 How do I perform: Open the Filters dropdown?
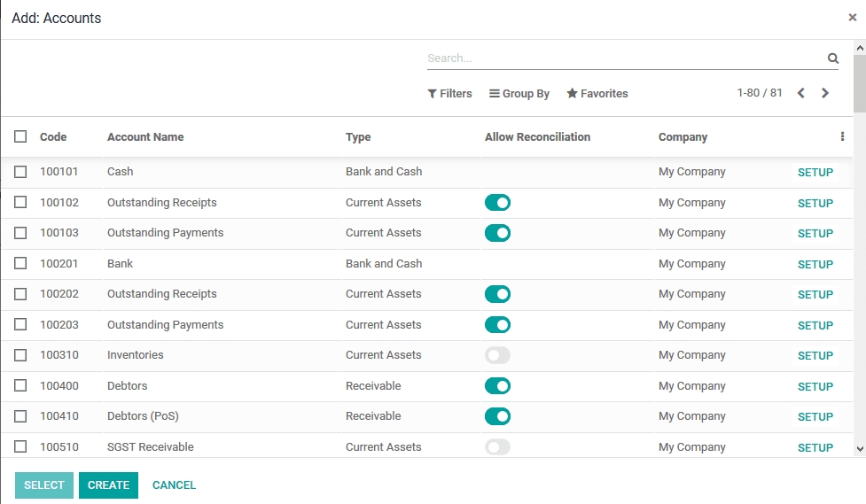pos(449,94)
